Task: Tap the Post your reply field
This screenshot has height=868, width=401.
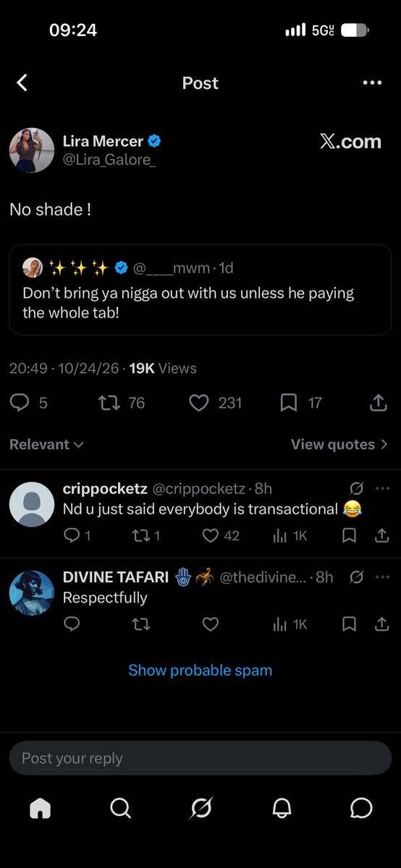Action: pyautogui.click(x=200, y=758)
